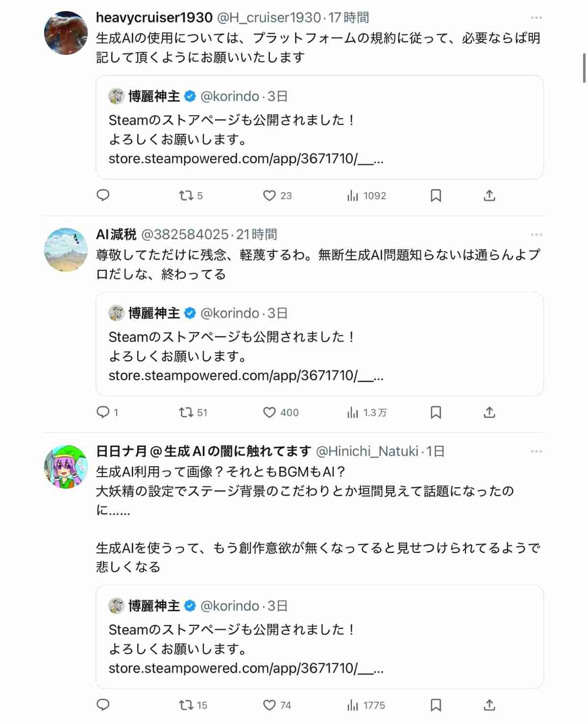The height and width of the screenshot is (724, 588).
Task: Share AI減税's post
Action: click(490, 412)
